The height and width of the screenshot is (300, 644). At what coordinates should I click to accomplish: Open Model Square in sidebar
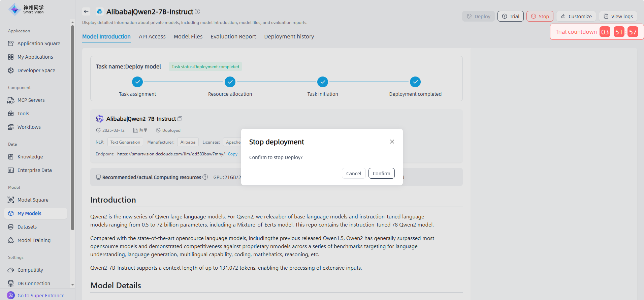click(x=33, y=200)
